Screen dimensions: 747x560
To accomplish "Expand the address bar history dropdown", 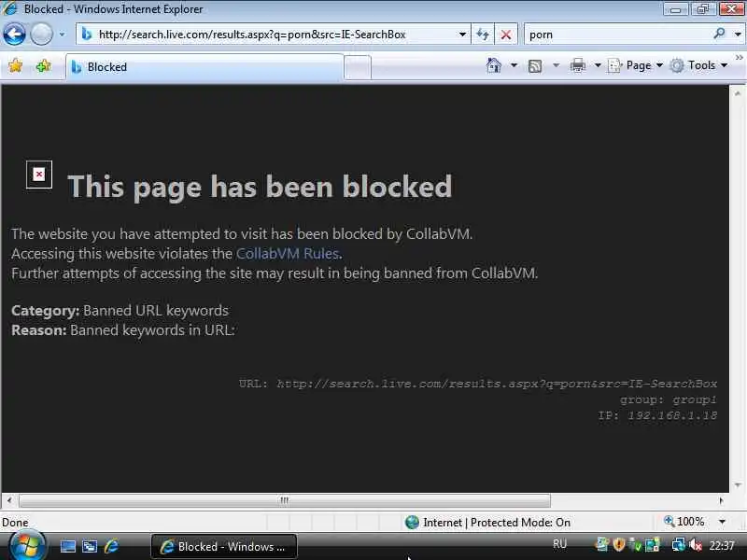I will (x=462, y=35).
